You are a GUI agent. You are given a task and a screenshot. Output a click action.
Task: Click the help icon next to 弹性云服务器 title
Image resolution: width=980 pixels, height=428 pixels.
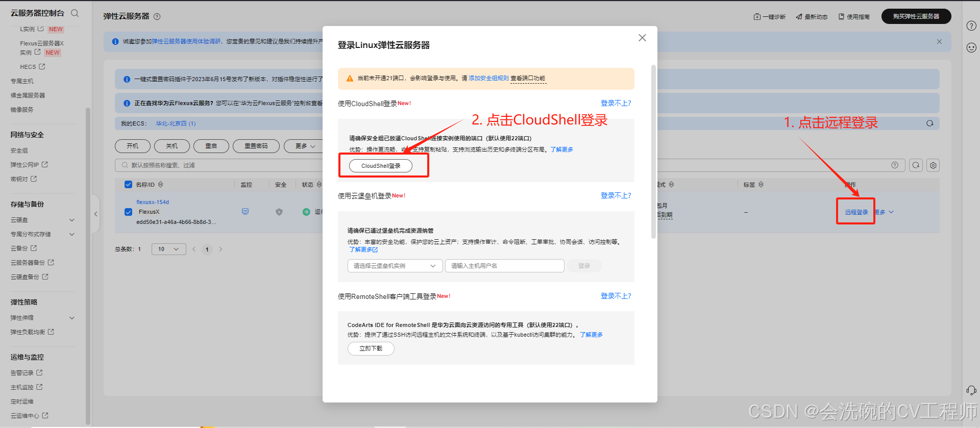(157, 16)
